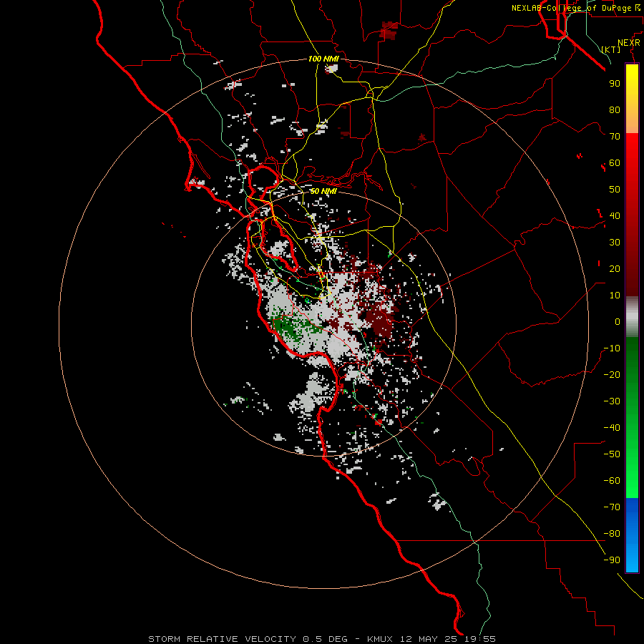The image size is (644, 644).
Task: Click the "100 NMI" range ring label
Action: pos(323,59)
